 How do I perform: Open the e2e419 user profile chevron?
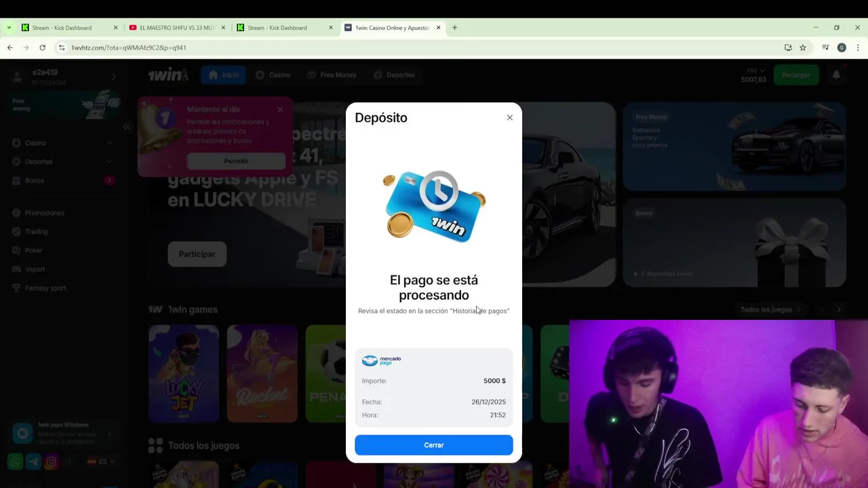click(x=114, y=77)
